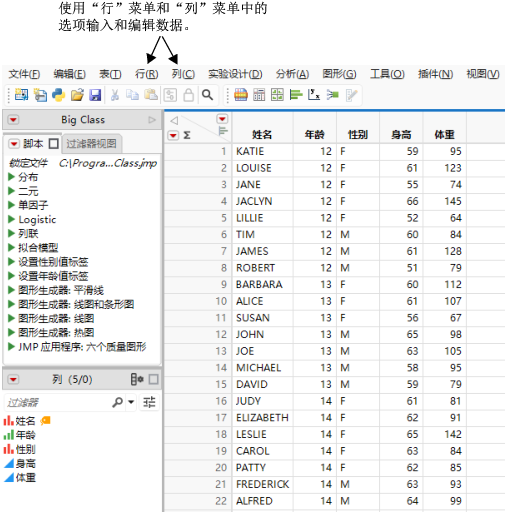Click the New Data Table toolbar icon
This screenshot has width=507, height=514.
(21, 95)
